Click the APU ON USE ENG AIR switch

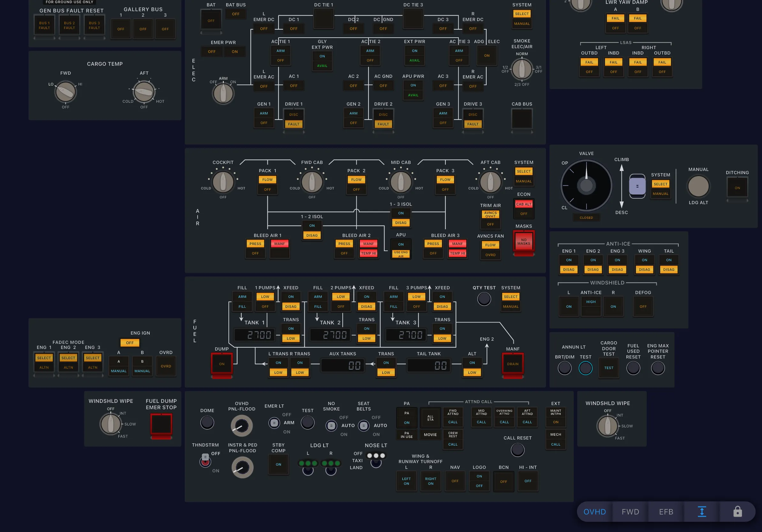pyautogui.click(x=400, y=249)
